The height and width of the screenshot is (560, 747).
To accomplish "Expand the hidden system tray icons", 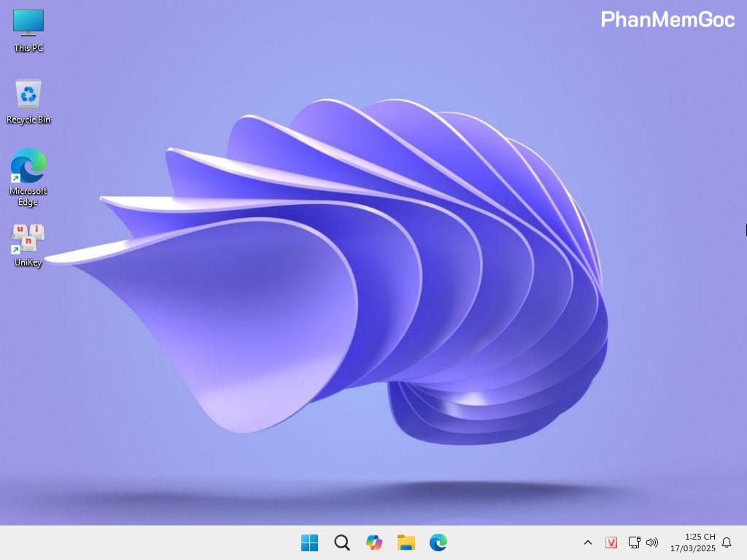I will tap(588, 542).
